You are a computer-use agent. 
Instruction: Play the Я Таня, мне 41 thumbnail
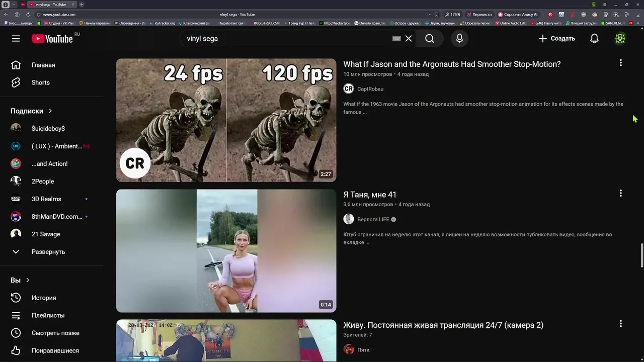pyautogui.click(x=226, y=251)
